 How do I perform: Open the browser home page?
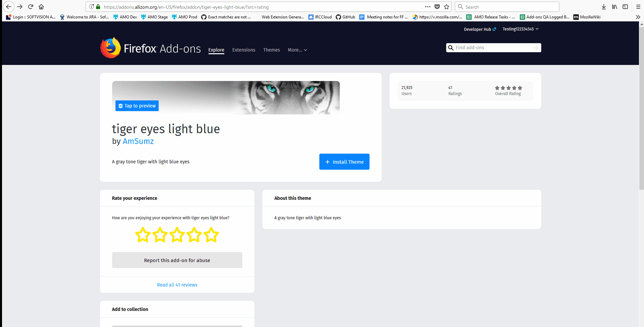41,7
